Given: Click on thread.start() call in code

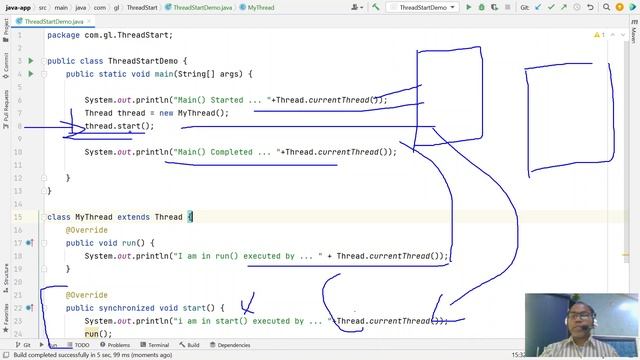Looking at the screenshot, I should pyautogui.click(x=119, y=126).
